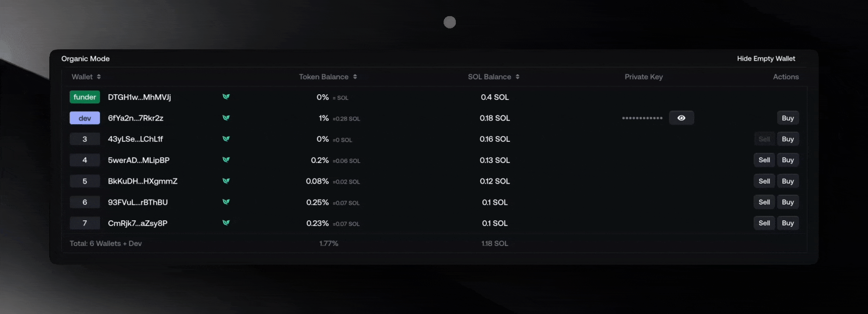This screenshot has width=868, height=314.
Task: Select wallet address BkKuDH...HXgmmZ
Action: (143, 181)
